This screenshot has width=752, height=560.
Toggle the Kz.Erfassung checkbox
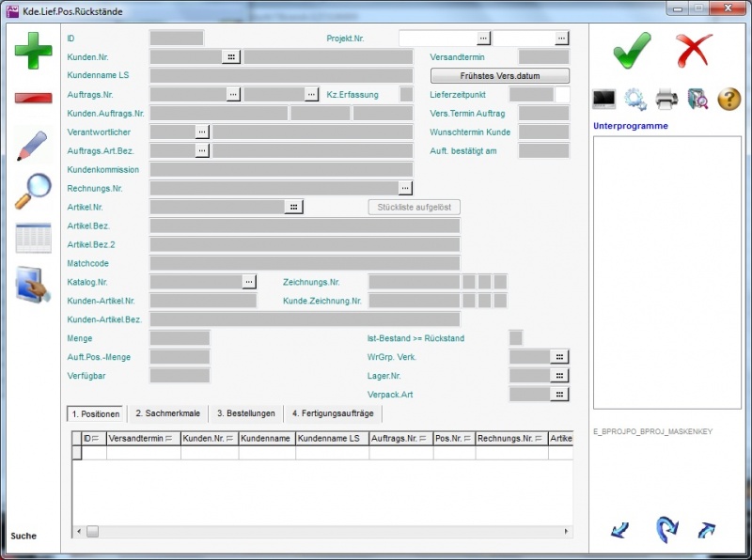[406, 94]
